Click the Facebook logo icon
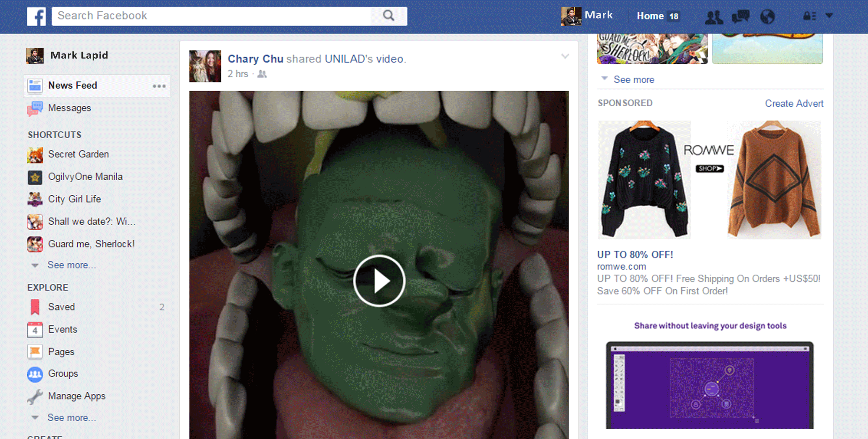868x439 pixels. [x=36, y=16]
